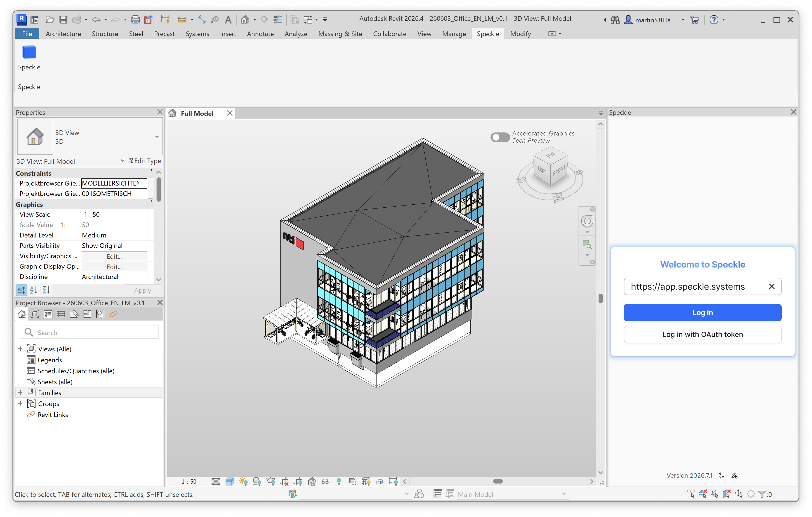The height and width of the screenshot is (517, 812).
Task: Toggle Select Links in status bar
Action: [691, 494]
